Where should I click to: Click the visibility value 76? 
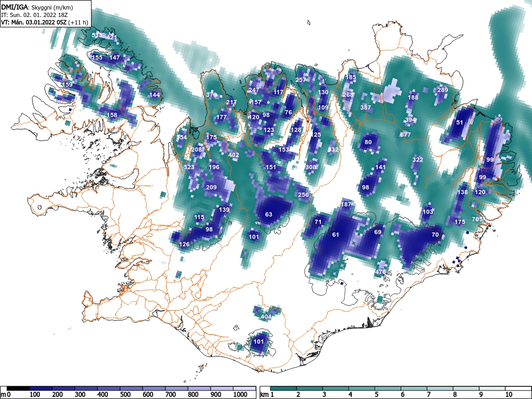pos(288,112)
